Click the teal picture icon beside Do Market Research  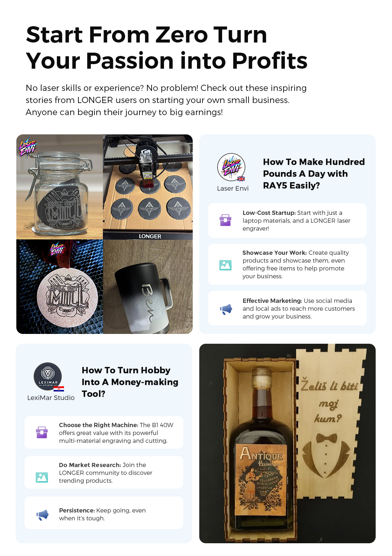[x=42, y=477]
